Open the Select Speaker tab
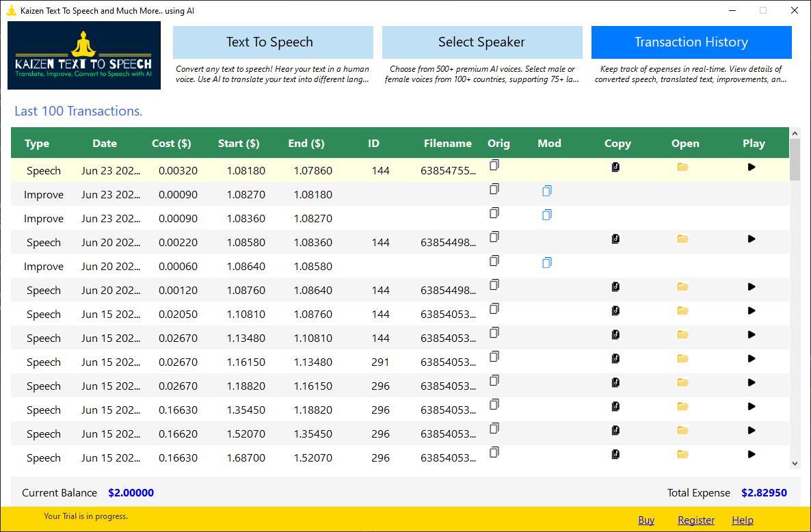The image size is (811, 532). coord(482,42)
